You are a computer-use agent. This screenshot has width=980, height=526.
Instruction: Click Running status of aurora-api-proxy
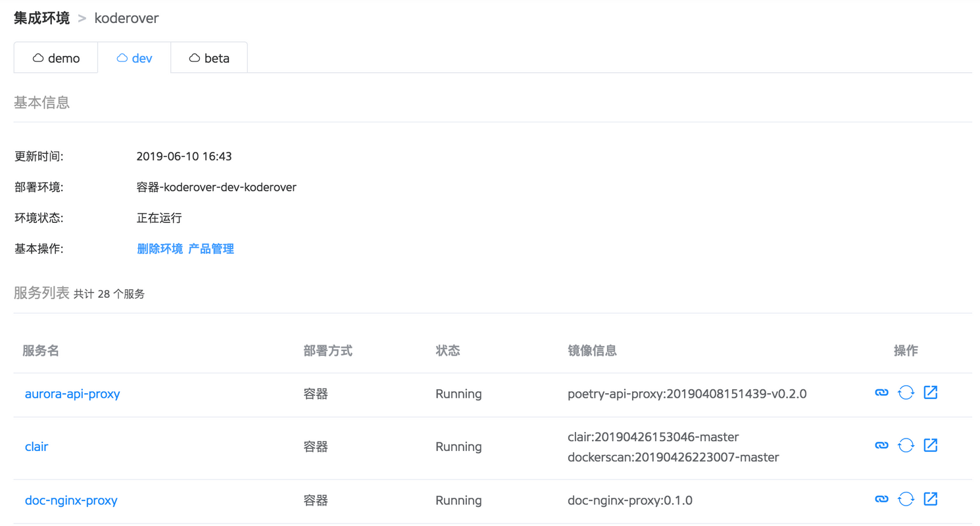point(458,394)
